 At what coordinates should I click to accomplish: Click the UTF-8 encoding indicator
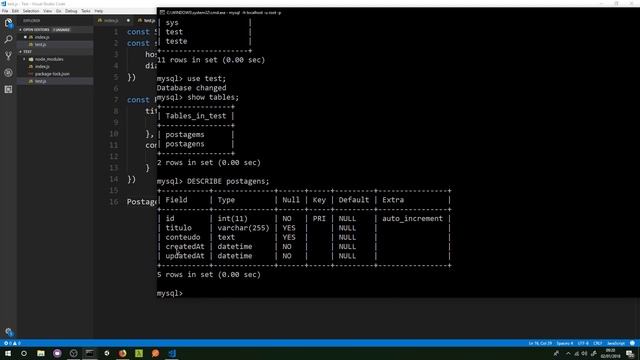pos(583,343)
